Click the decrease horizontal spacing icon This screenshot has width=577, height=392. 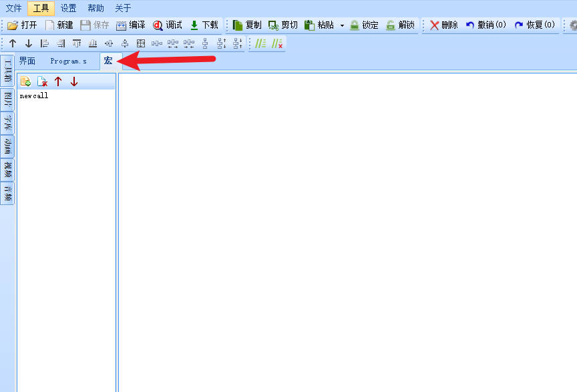189,43
